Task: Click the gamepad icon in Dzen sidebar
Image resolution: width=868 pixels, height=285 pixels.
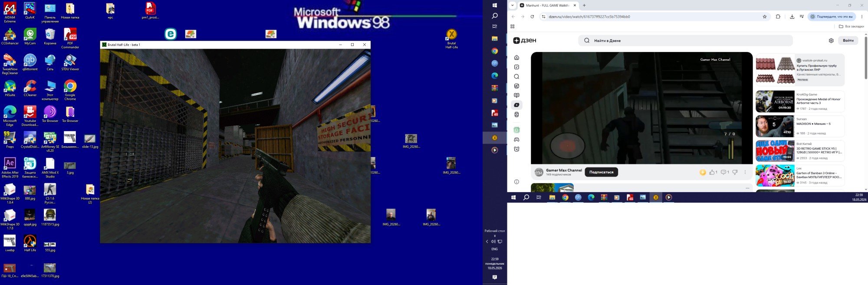Action: click(x=516, y=140)
